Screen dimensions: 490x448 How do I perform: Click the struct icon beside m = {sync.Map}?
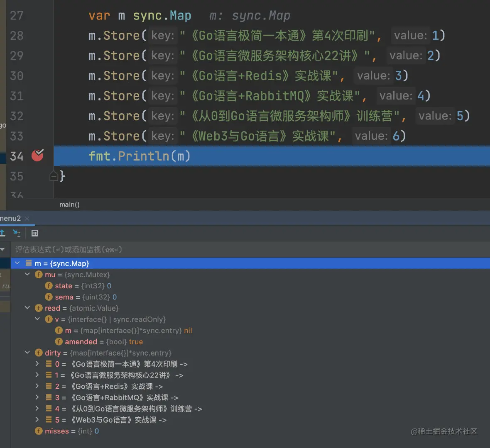(x=28, y=263)
